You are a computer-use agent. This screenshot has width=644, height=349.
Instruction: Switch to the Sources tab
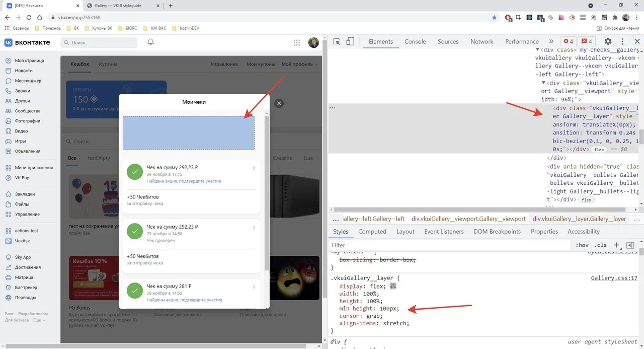pos(448,42)
